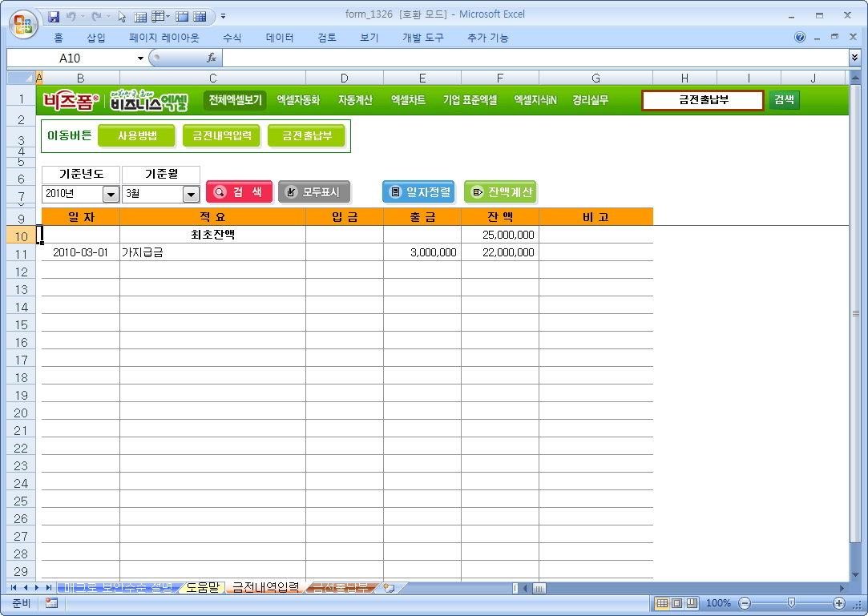Switch to Normal view in status bar
868x616 pixels.
point(662,603)
